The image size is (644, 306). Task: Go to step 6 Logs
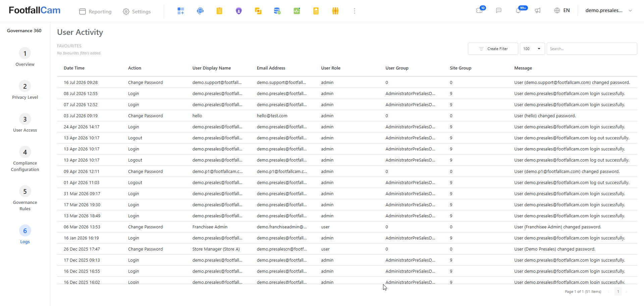pos(25,234)
